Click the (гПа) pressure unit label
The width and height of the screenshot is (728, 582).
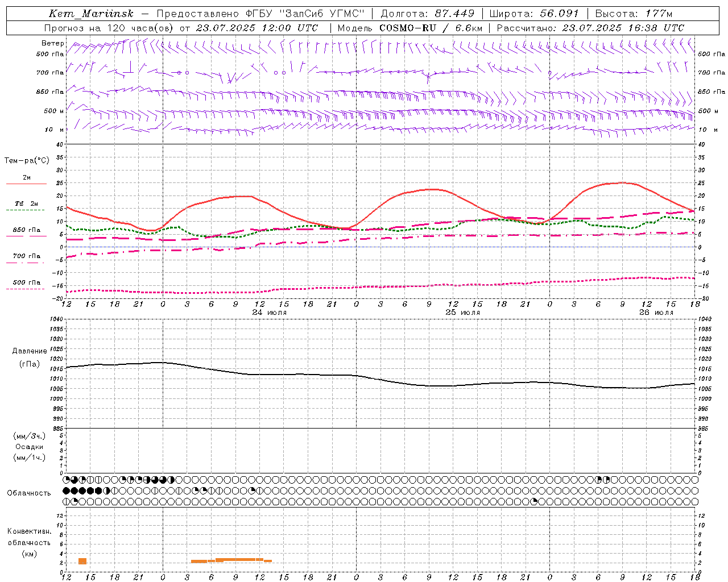coord(30,364)
